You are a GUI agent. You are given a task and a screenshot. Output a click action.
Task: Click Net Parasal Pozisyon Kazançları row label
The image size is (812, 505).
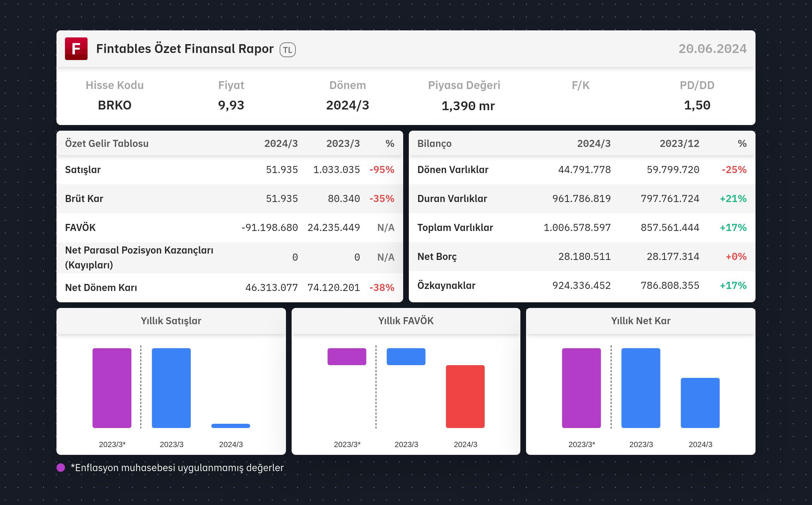pyautogui.click(x=139, y=257)
